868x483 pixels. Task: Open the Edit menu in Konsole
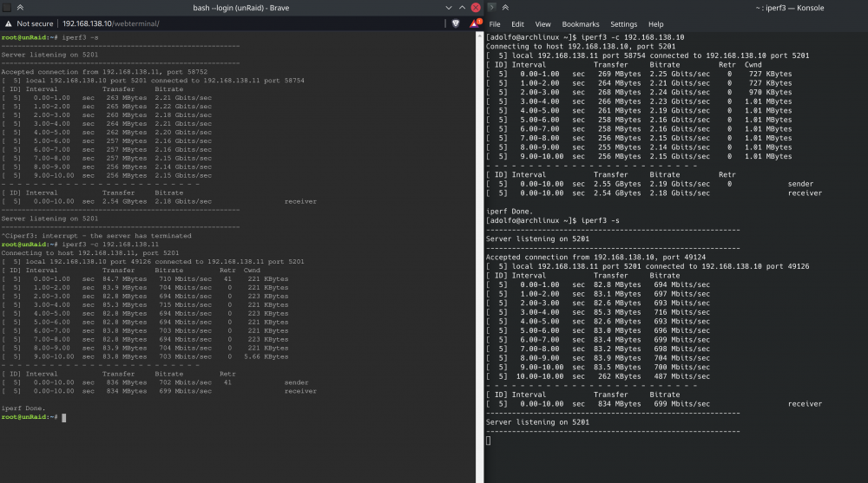point(517,24)
